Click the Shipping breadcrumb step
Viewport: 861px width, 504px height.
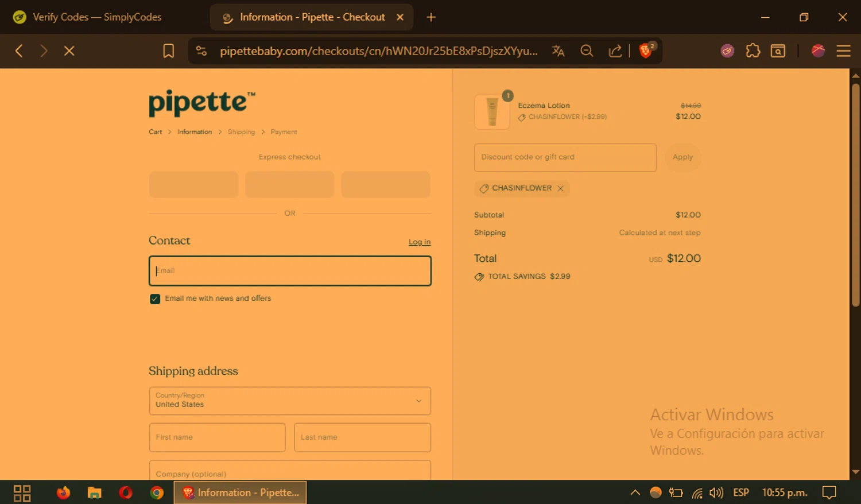click(x=241, y=132)
